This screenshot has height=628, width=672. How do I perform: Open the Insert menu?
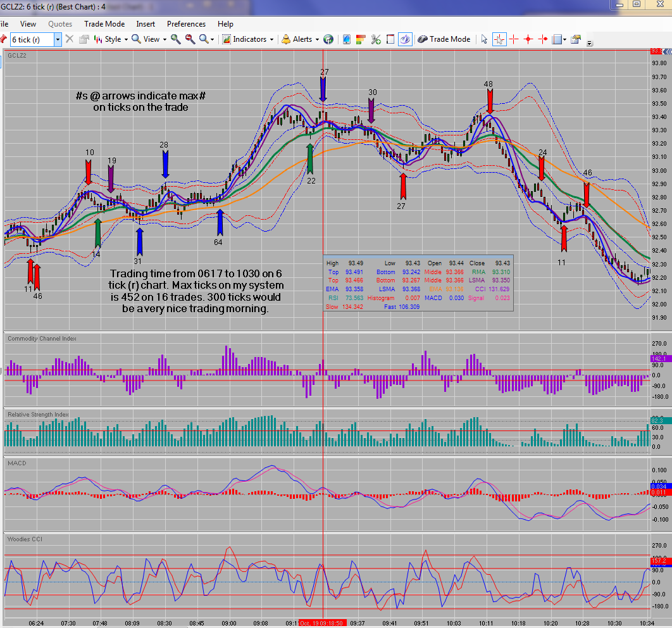[x=146, y=24]
